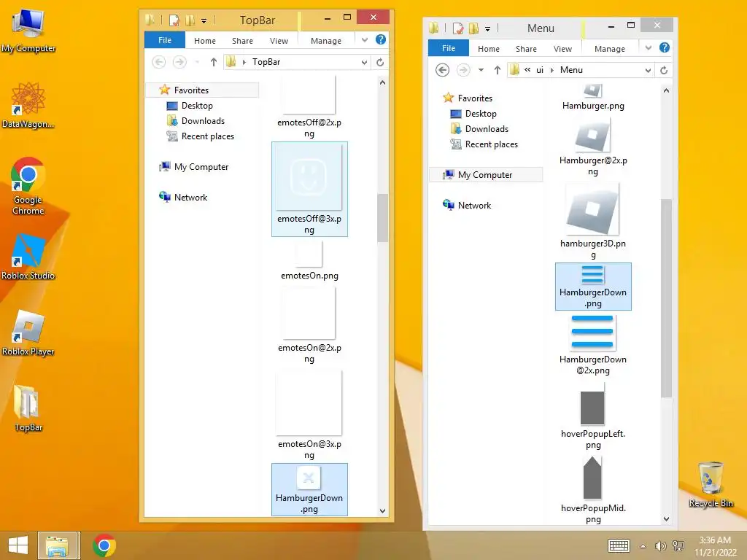Viewport: 747px width, 560px height.
Task: Open View tab in Menu window
Action: click(562, 49)
